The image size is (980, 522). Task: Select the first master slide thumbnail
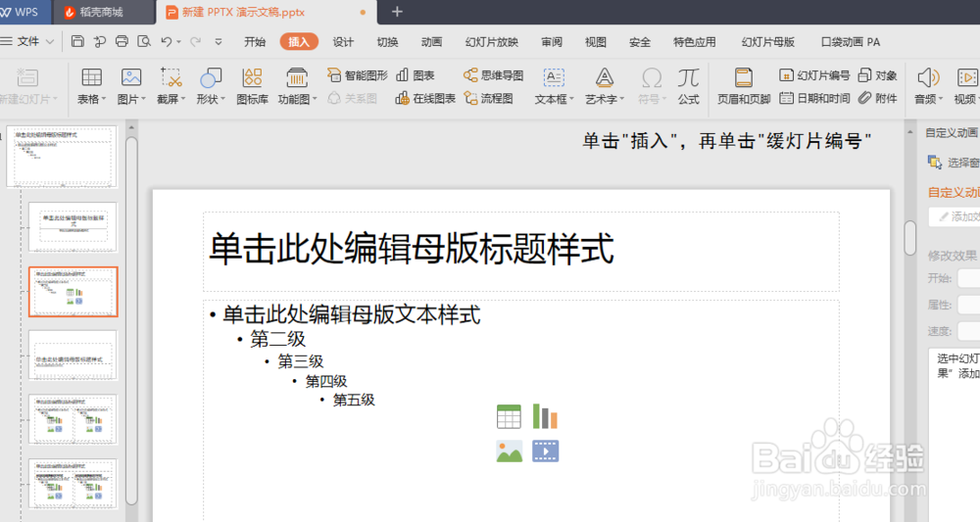click(x=62, y=157)
